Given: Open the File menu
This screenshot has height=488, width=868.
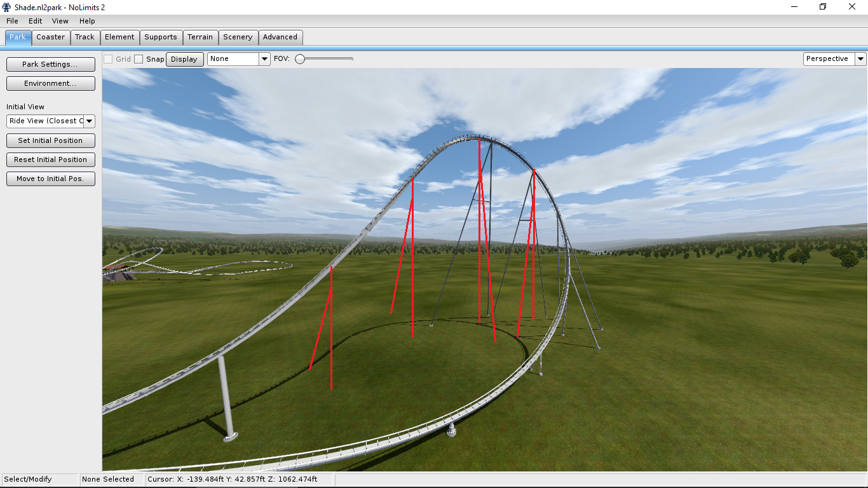Looking at the screenshot, I should (x=12, y=21).
